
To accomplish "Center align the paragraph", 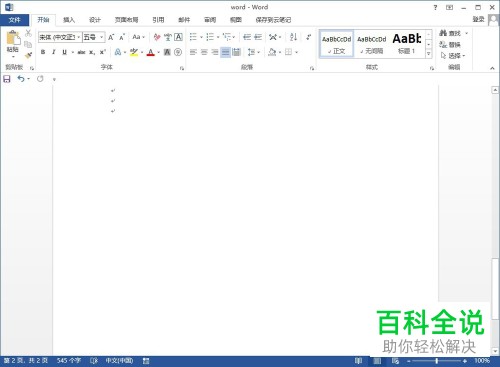I will click(x=204, y=52).
